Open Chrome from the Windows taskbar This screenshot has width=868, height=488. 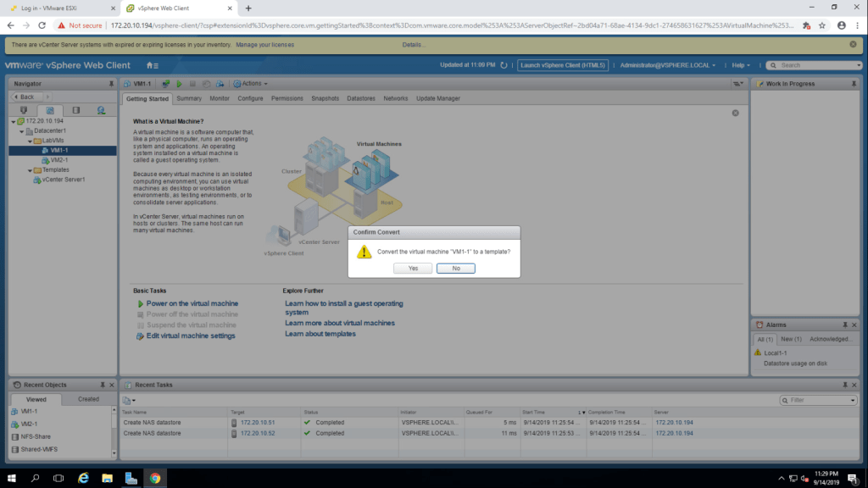tap(154, 478)
